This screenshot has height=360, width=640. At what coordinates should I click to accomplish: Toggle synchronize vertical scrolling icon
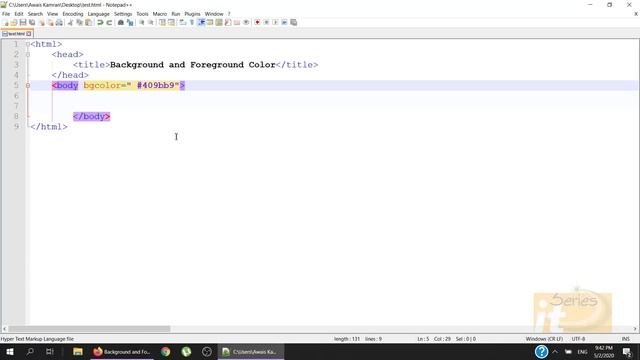point(162,23)
